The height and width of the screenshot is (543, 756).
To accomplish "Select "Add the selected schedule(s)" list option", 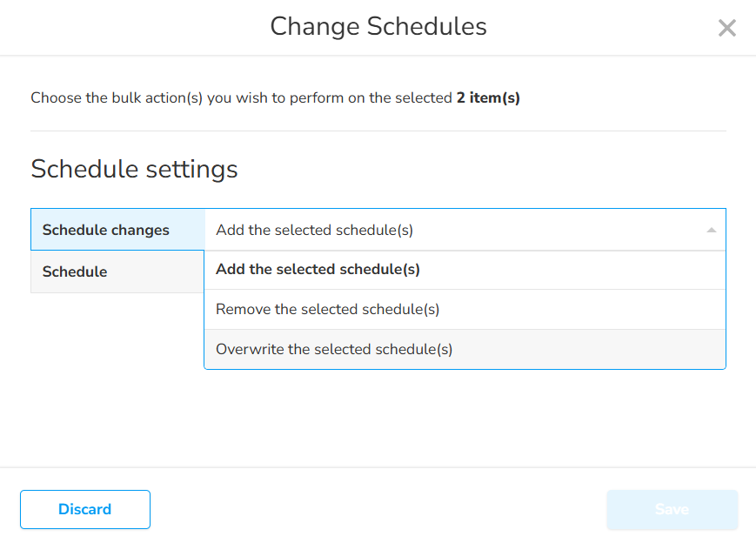I will pos(318,270).
